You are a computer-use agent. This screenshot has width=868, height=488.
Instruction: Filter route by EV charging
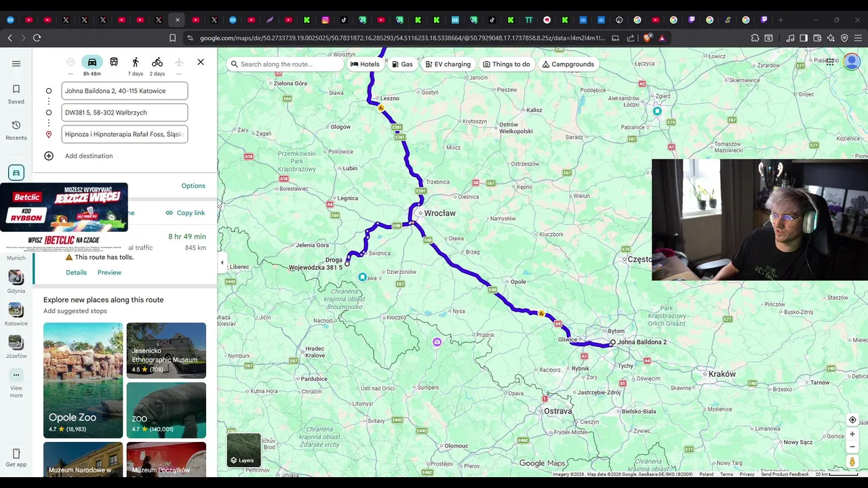tap(448, 64)
